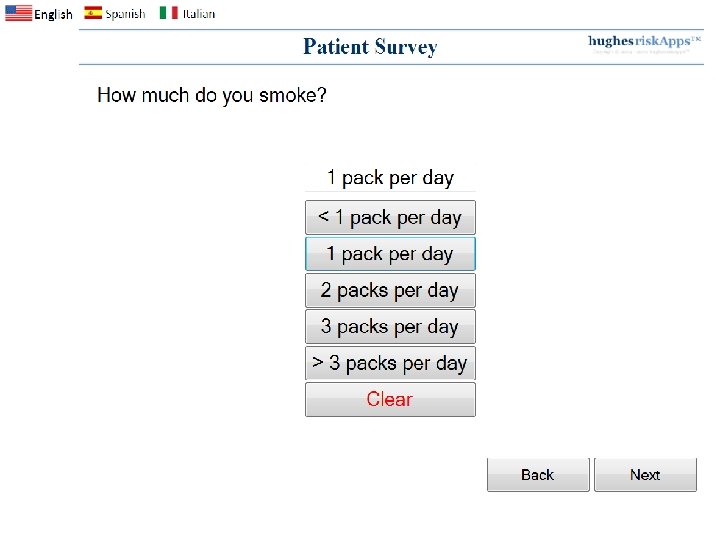Switch survey language to English label

[53, 14]
